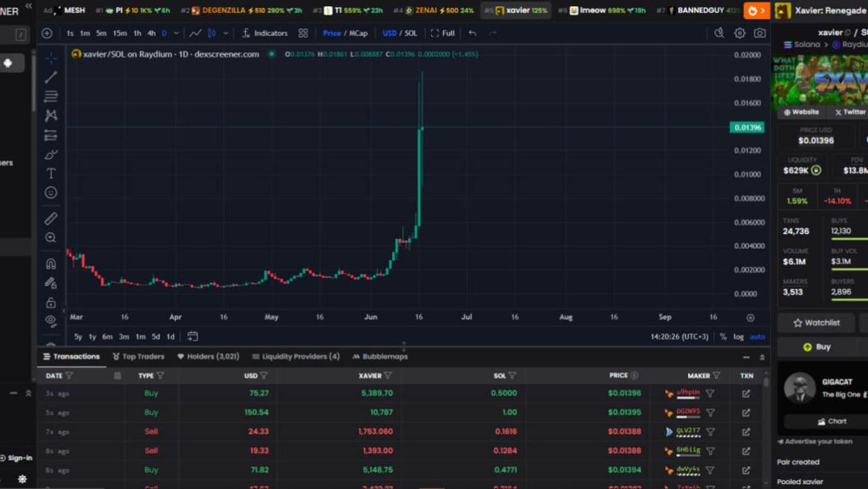The height and width of the screenshot is (489, 868).
Task: Select the trend line drawing tool
Action: [x=50, y=77]
